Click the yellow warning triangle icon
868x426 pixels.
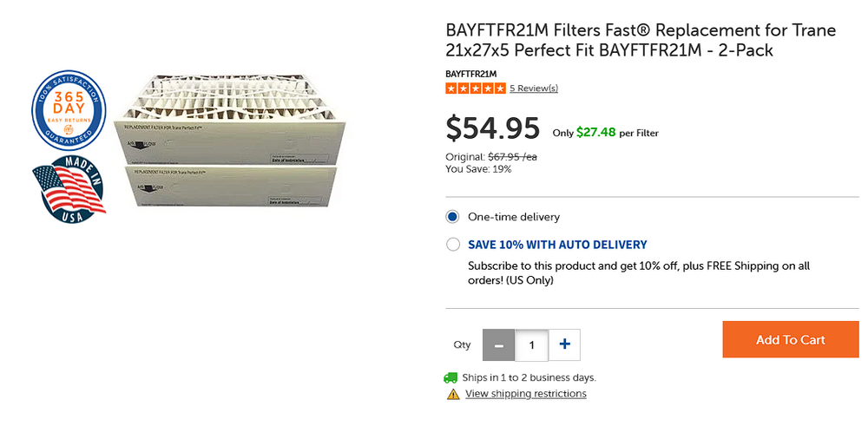tap(453, 394)
